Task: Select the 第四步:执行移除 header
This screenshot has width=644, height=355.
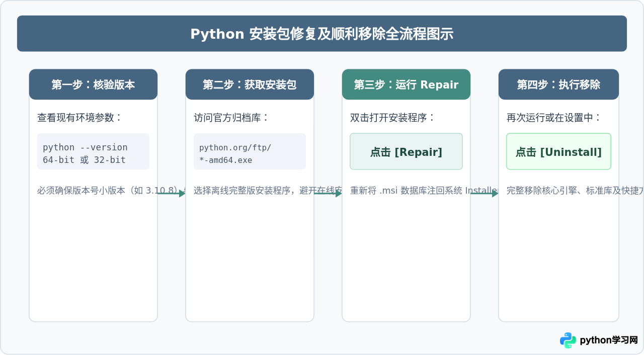Action: tap(558, 84)
